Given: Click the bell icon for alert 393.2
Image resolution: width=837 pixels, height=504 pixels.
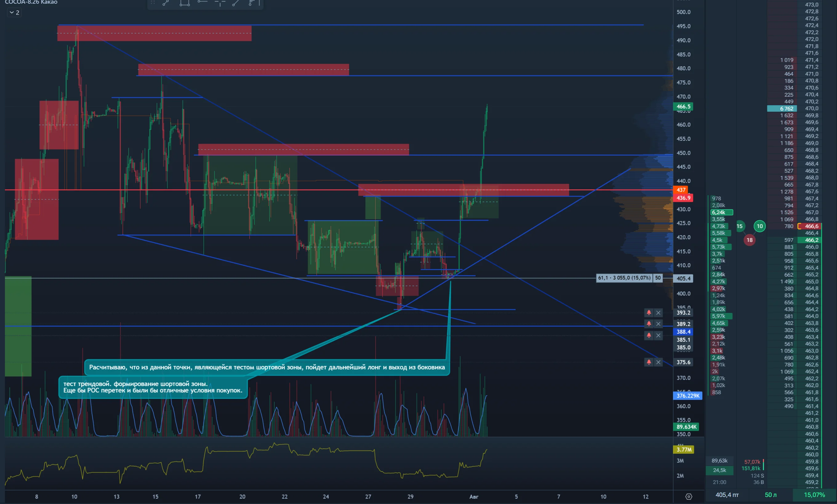Looking at the screenshot, I should (649, 313).
